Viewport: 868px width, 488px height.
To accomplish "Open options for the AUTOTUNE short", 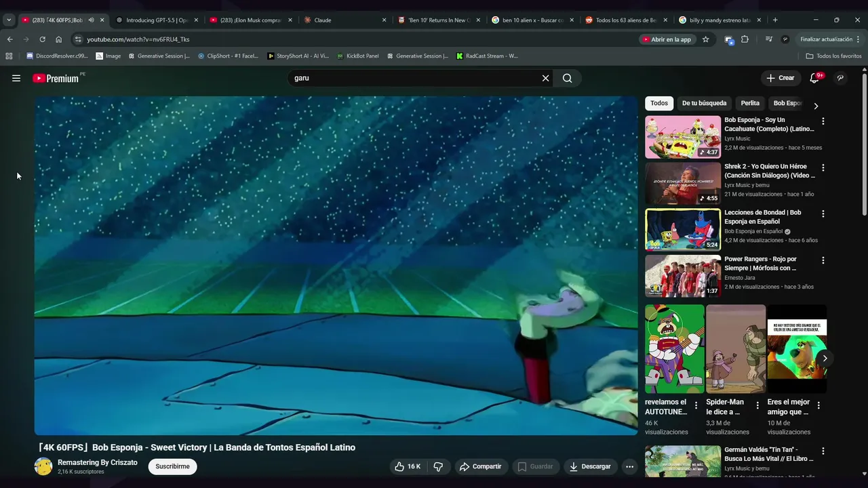I will pyautogui.click(x=696, y=405).
